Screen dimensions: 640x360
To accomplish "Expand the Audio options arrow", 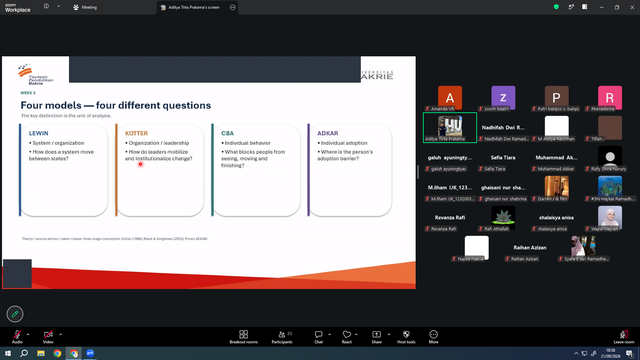I will [28, 334].
